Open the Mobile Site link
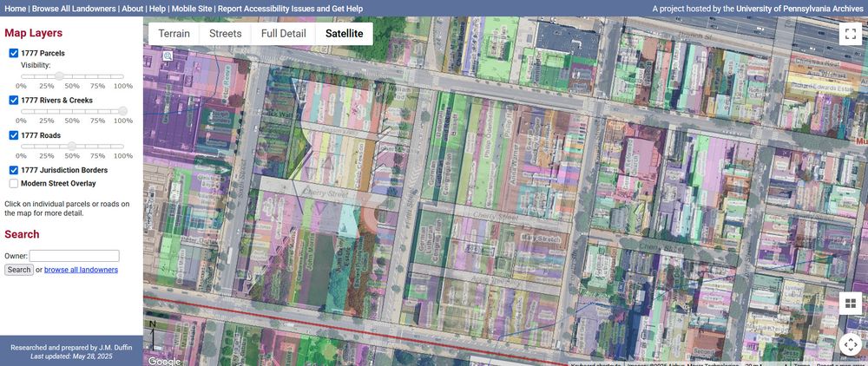The image size is (868, 366). pos(192,9)
